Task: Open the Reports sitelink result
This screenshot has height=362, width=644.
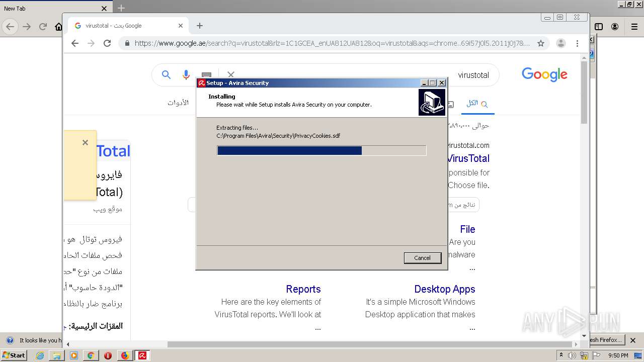Action: pos(303,289)
